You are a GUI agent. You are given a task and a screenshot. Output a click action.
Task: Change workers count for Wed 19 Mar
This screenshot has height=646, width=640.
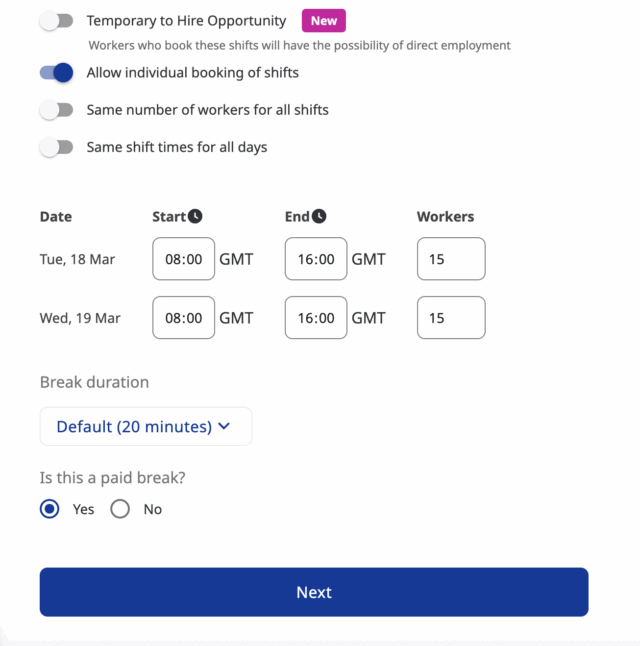click(x=451, y=318)
